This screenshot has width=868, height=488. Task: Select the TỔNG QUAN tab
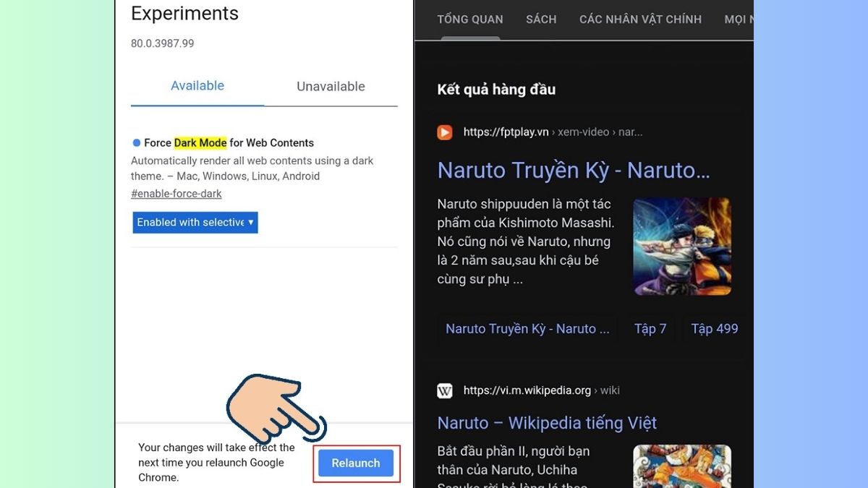pos(470,20)
